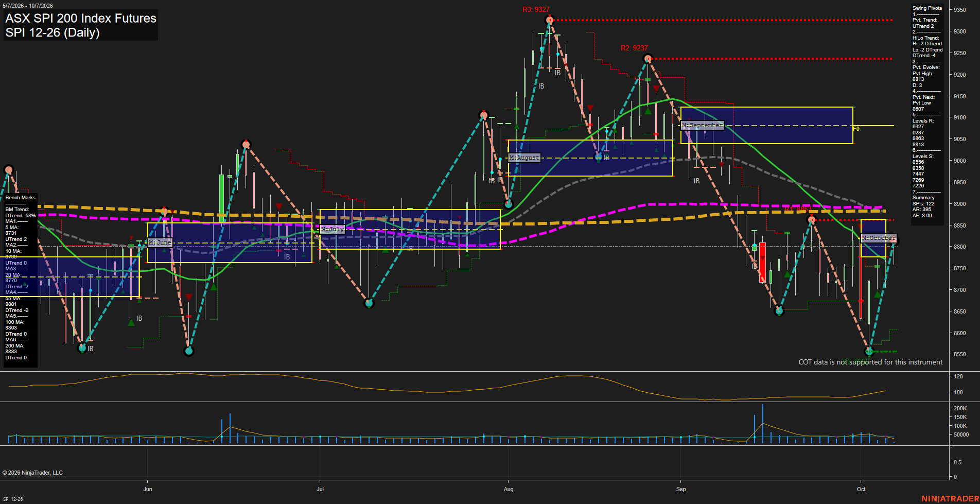This screenshot has width=980, height=504.
Task: Click the R2: 9237 resistance label
Action: point(634,48)
